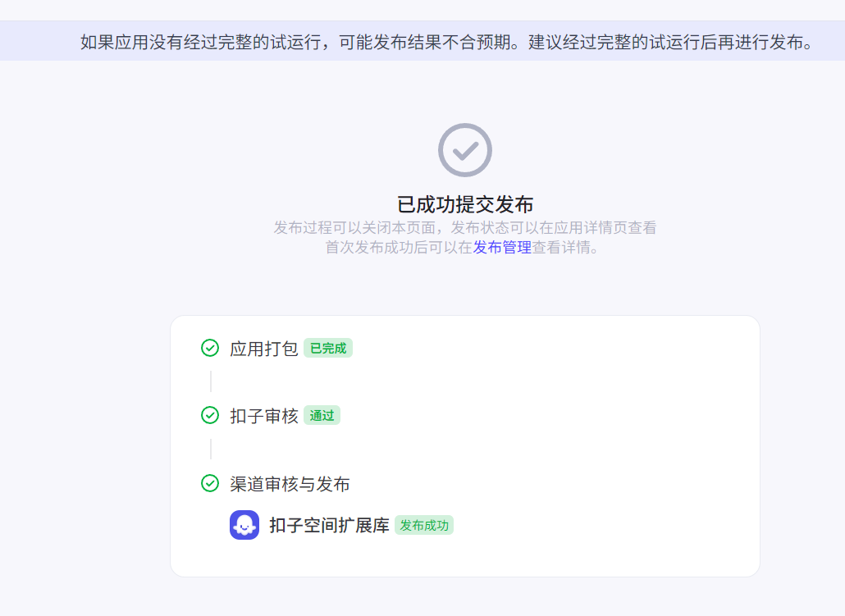Click the connector line below 扣子审核
This screenshot has width=845, height=616.
211,449
